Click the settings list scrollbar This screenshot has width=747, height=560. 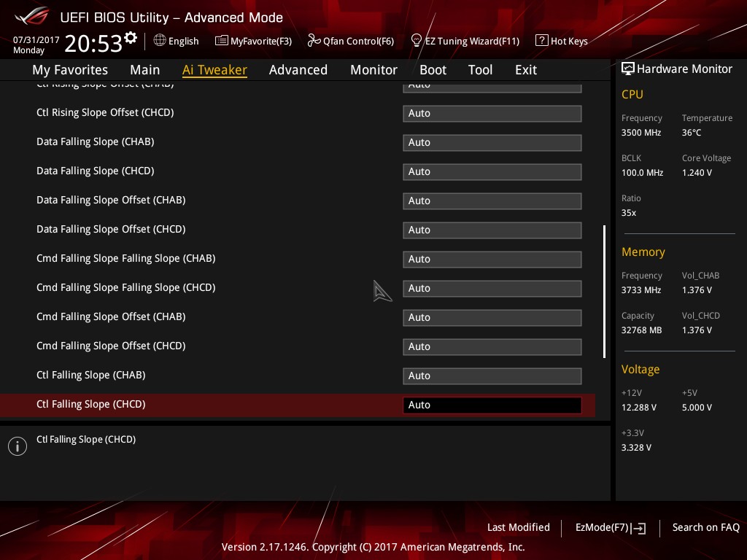(x=604, y=292)
